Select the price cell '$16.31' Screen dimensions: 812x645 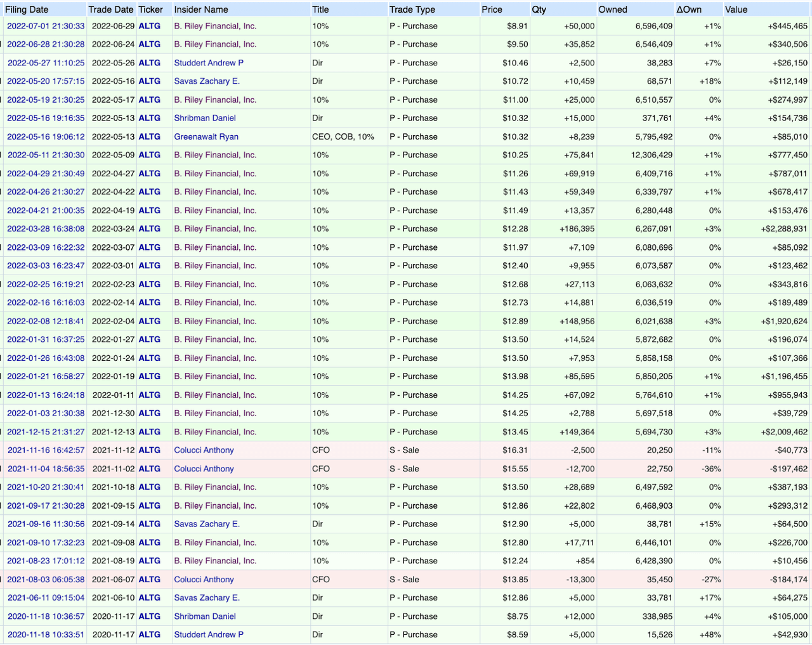point(515,450)
